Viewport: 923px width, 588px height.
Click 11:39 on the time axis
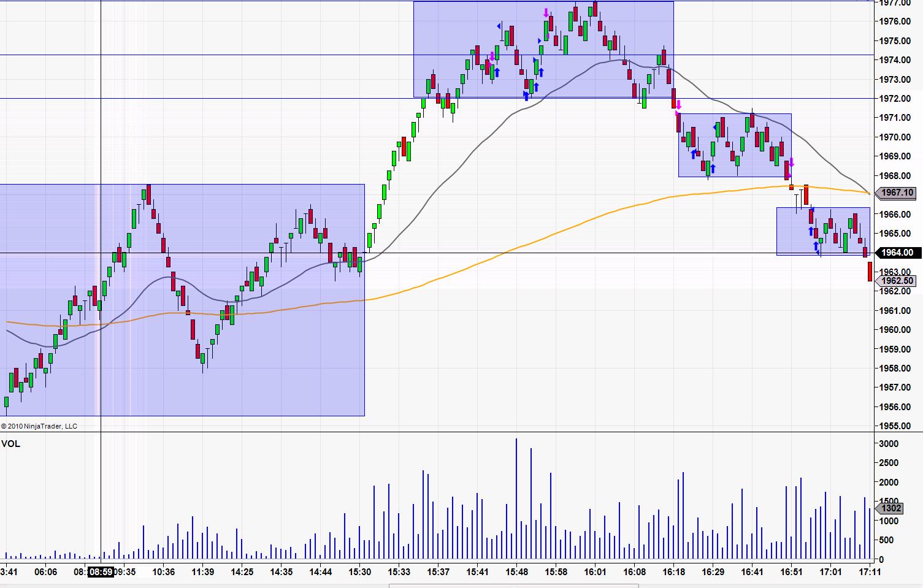(x=203, y=572)
